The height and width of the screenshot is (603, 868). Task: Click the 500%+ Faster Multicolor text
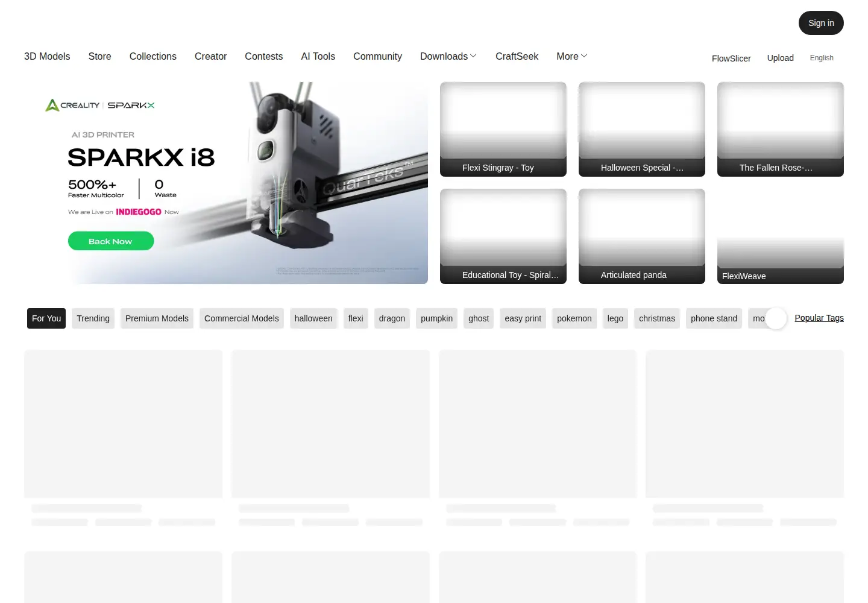tap(96, 188)
